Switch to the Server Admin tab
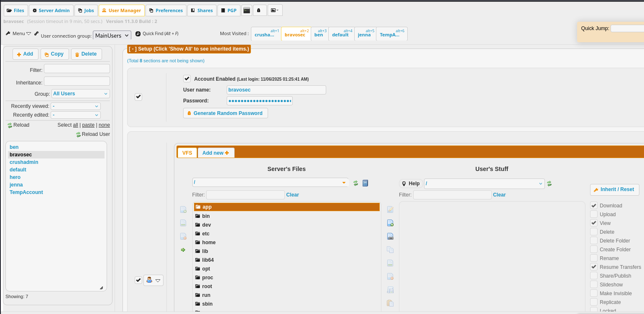Viewport: 644px width, 314px height. [51, 10]
